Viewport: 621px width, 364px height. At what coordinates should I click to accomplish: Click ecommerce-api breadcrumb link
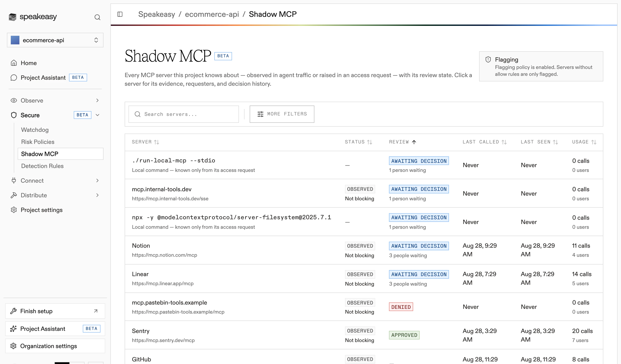pyautogui.click(x=212, y=14)
